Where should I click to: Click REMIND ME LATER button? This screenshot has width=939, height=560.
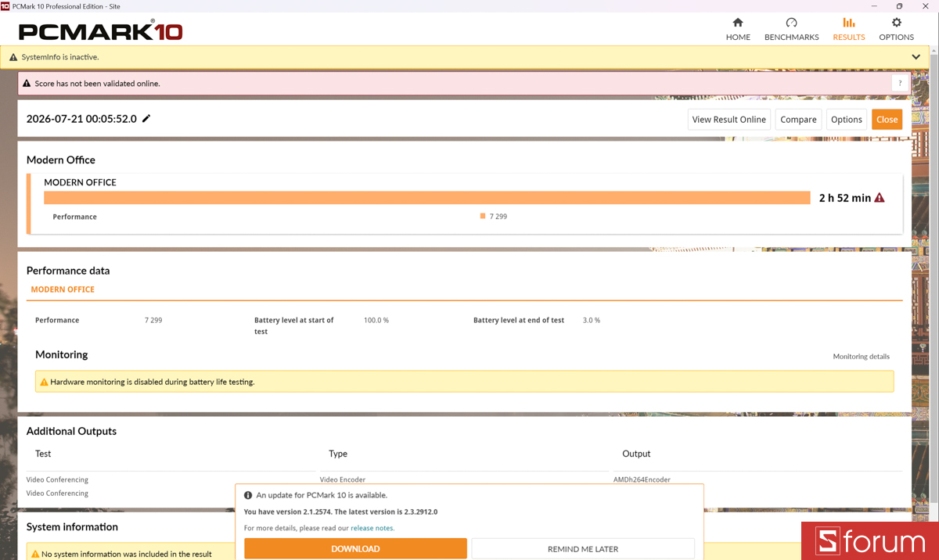(x=583, y=549)
